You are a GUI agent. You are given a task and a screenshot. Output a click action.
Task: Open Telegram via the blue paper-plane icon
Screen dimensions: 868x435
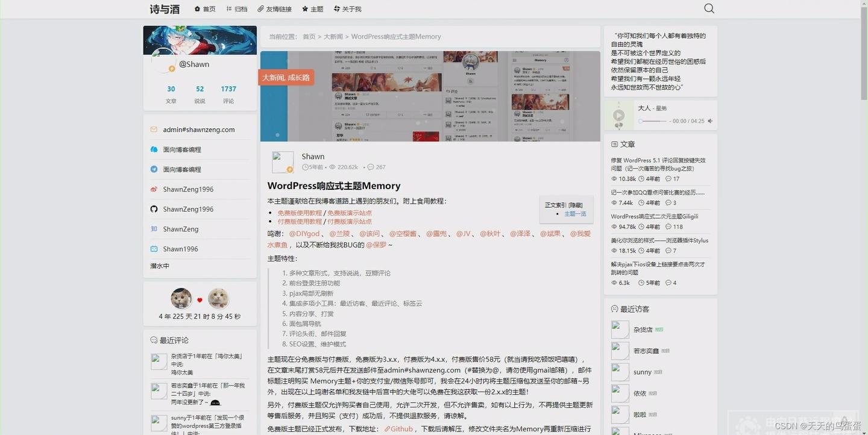(x=154, y=169)
